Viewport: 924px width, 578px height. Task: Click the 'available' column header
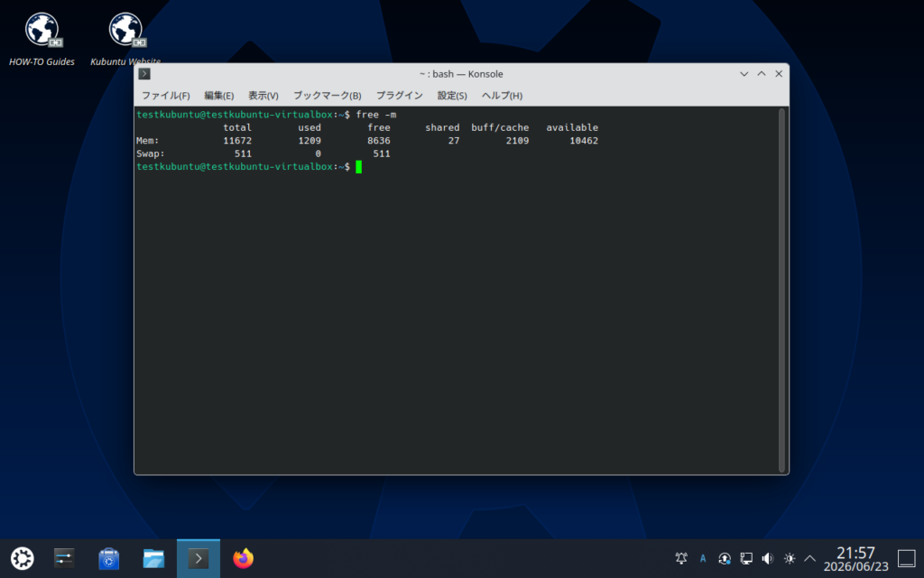[571, 127]
